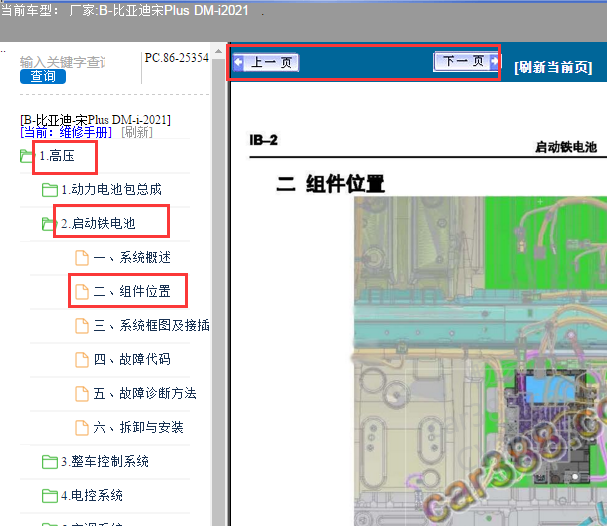The width and height of the screenshot is (607, 526).
Task: Click the 当前车型 vehicle model label
Action: pyautogui.click(x=30, y=10)
